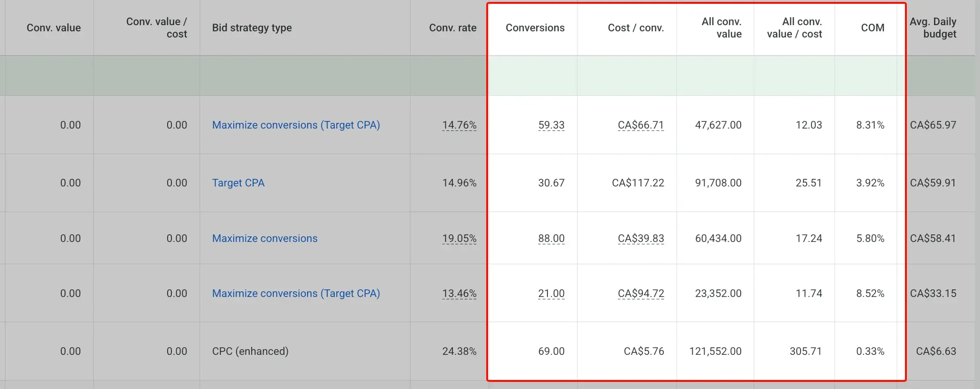Click the 19.05% conversion rate value

[x=459, y=238]
